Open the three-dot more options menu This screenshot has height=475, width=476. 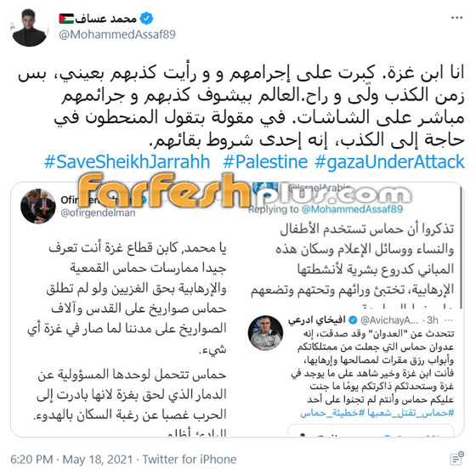coord(456,18)
